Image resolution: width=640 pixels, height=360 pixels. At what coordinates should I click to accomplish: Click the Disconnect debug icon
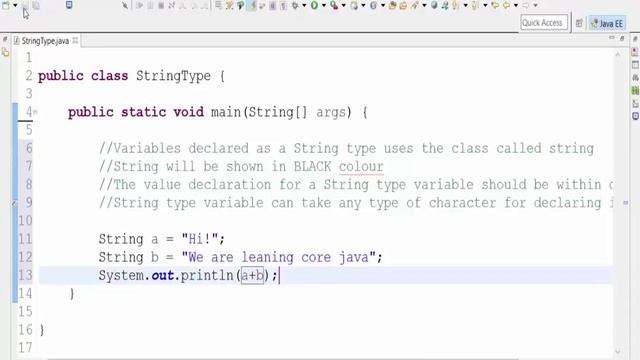[171, 5]
